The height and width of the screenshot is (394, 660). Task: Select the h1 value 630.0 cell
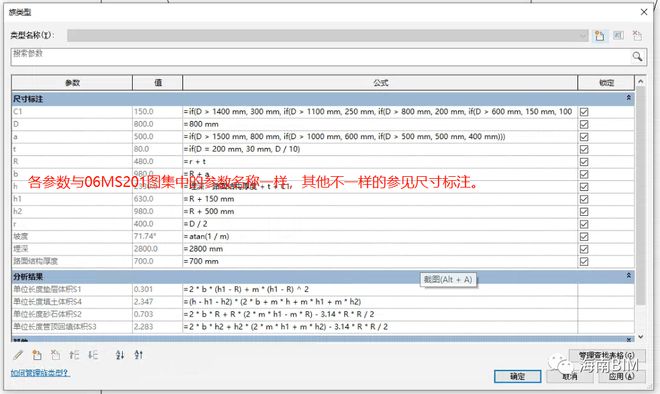pos(157,199)
